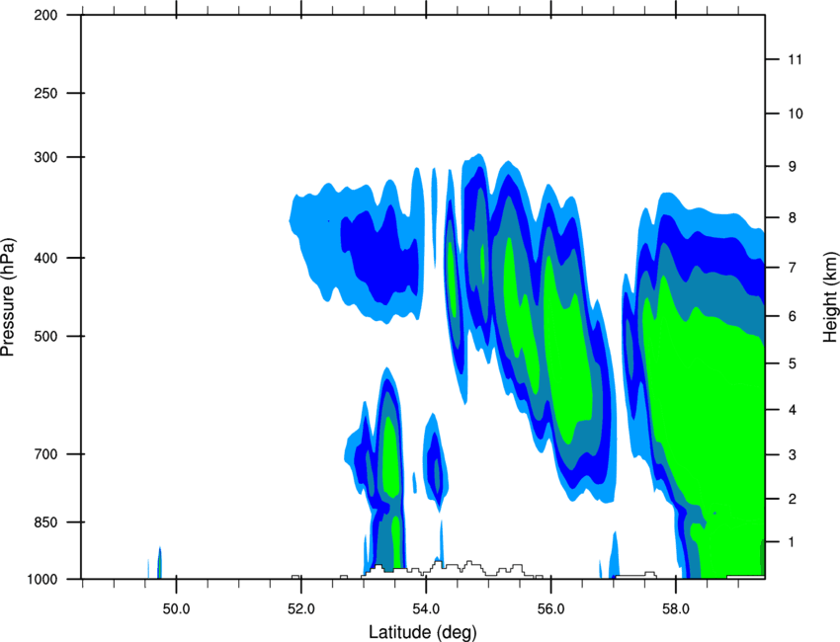
Task: Click the 50.0 latitude label
Action: (176, 609)
